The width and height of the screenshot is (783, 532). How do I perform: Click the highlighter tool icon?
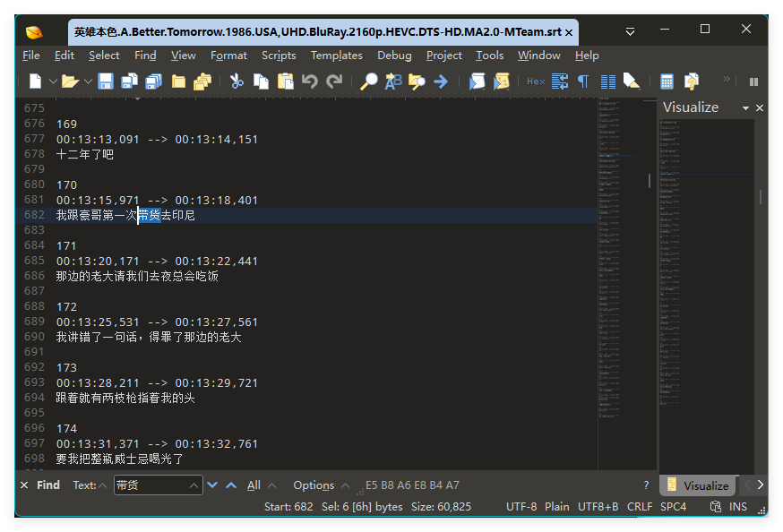tap(632, 82)
